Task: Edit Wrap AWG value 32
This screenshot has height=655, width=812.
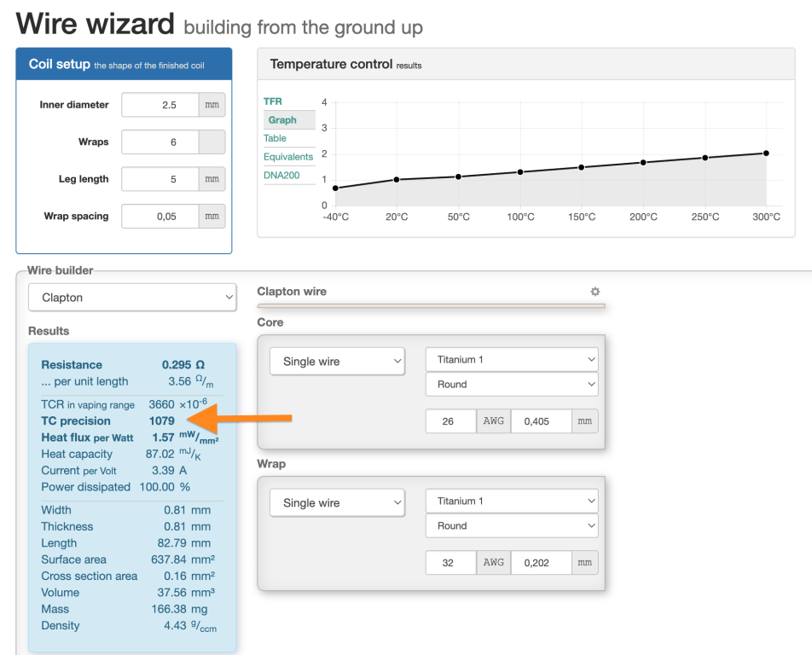Action: [450, 562]
